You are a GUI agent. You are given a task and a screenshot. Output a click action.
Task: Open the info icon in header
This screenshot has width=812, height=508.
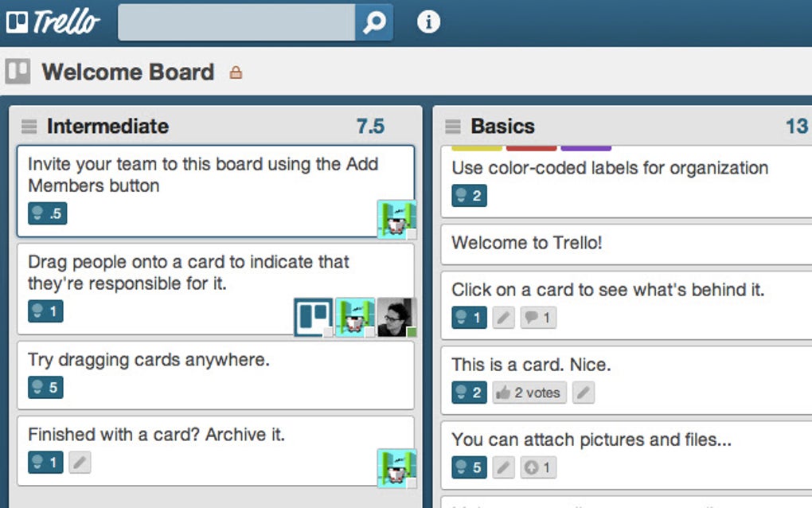(x=428, y=22)
